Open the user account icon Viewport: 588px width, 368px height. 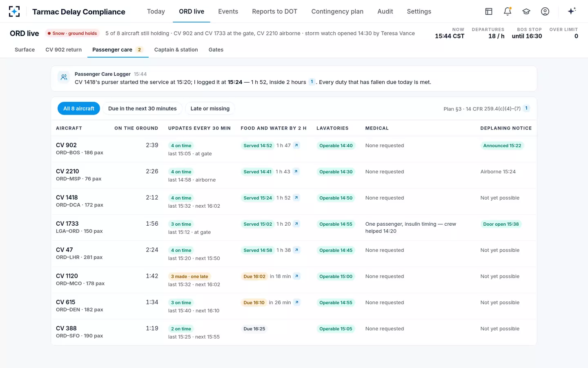[545, 11]
